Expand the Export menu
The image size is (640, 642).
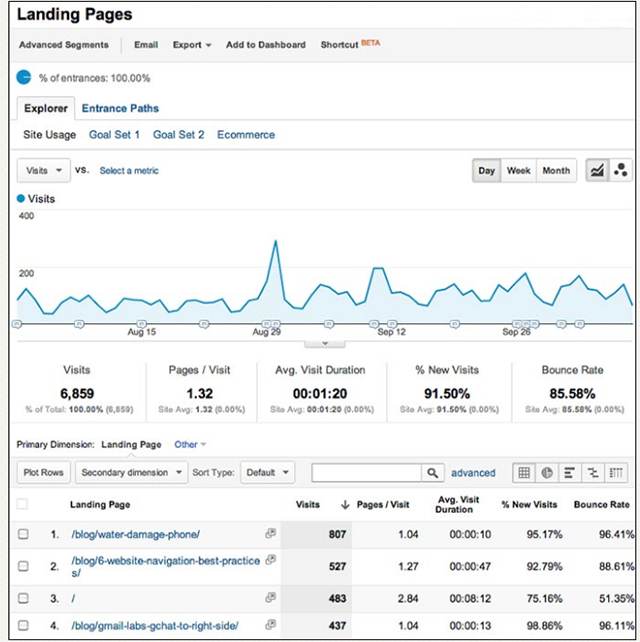pyautogui.click(x=191, y=45)
